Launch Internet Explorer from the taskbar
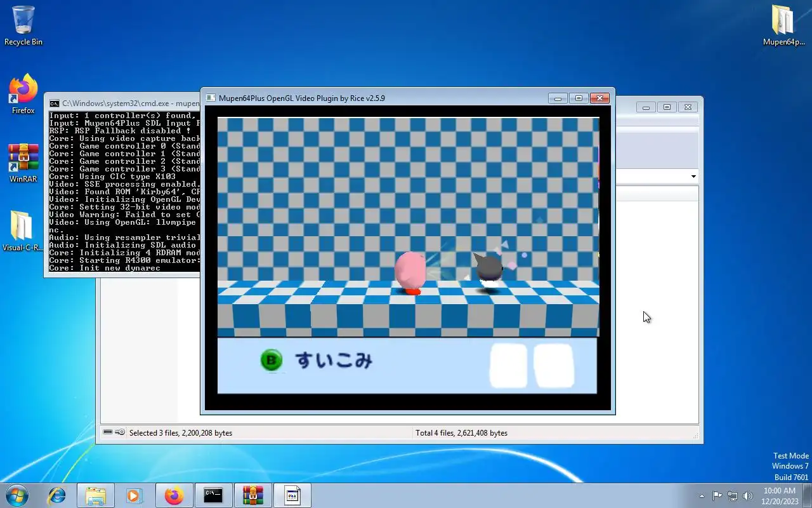The image size is (812, 508). pyautogui.click(x=57, y=495)
